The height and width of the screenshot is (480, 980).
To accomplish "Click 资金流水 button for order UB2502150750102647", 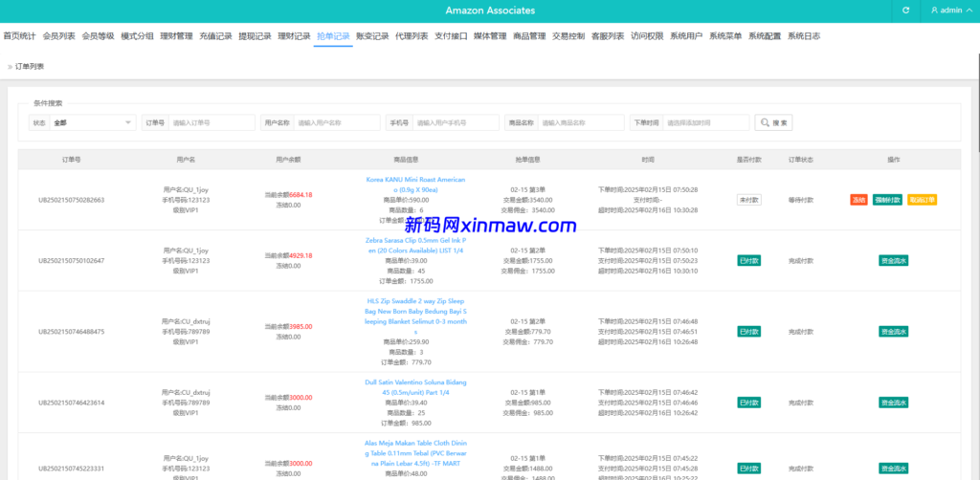I will point(893,261).
